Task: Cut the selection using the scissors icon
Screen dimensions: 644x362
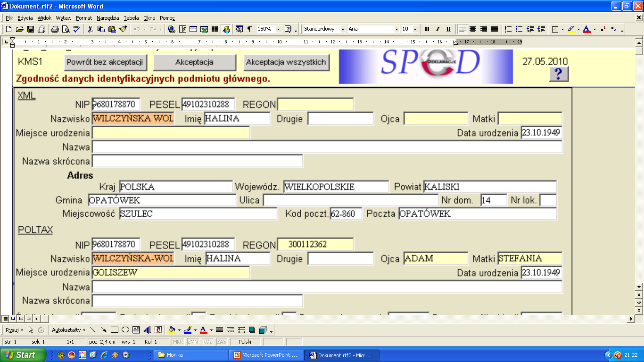Action: 91,29
